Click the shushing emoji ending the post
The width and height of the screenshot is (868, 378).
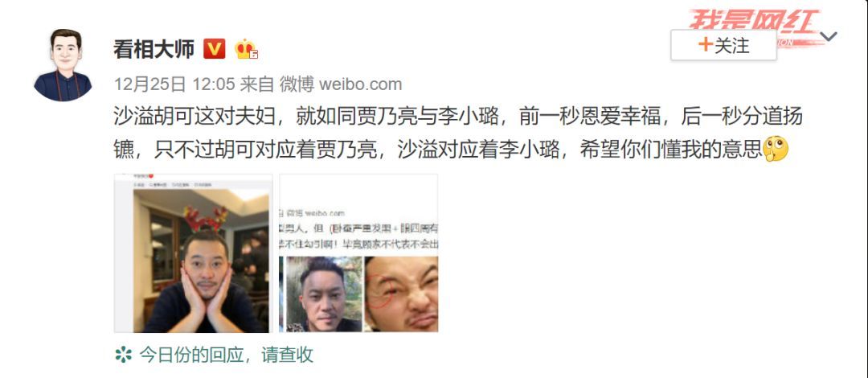tap(776, 149)
